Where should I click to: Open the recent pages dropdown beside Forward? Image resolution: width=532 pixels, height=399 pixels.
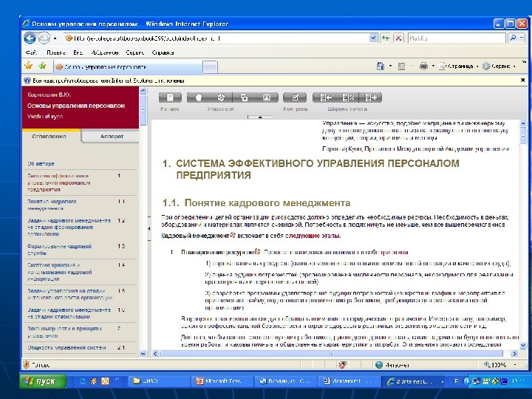click(55, 38)
